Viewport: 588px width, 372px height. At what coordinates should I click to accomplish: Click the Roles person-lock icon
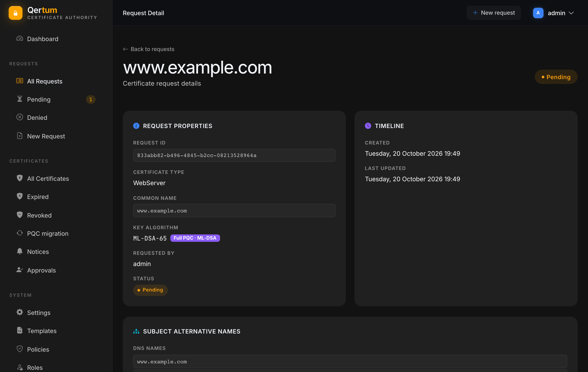[x=19, y=367]
